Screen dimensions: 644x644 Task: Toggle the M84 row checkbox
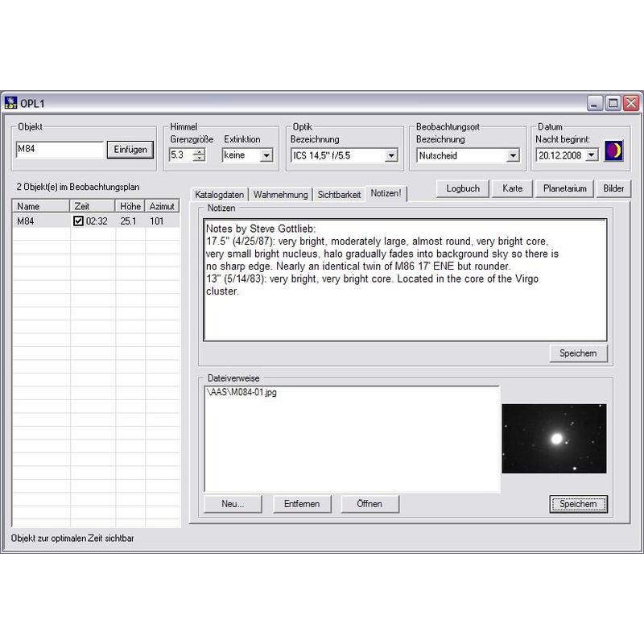[x=78, y=221]
